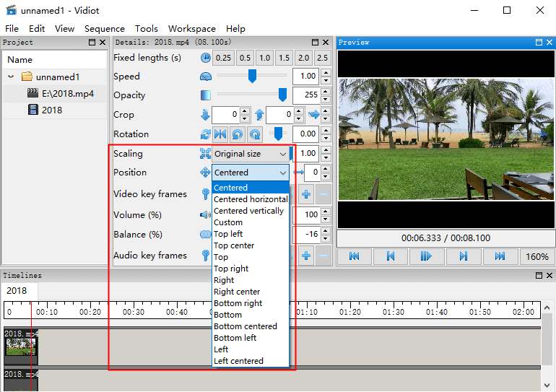Open the Workspace menu
This screenshot has width=556, height=392.
point(192,29)
